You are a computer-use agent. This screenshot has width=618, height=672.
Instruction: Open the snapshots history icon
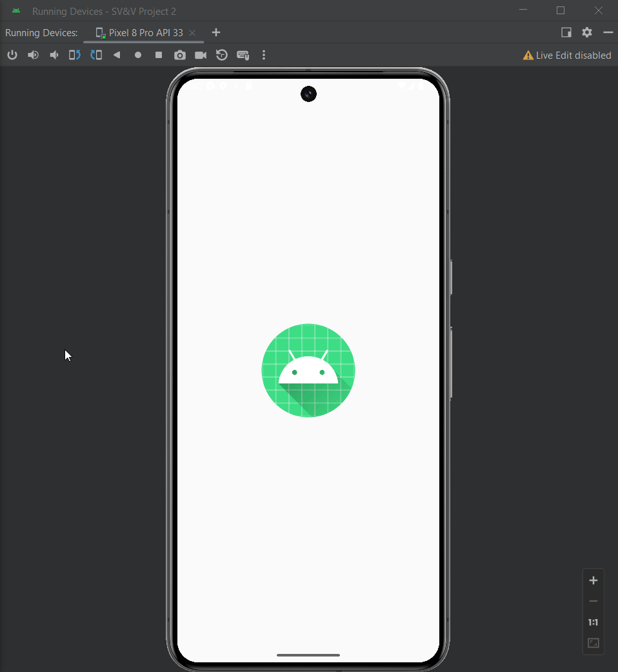coord(222,55)
